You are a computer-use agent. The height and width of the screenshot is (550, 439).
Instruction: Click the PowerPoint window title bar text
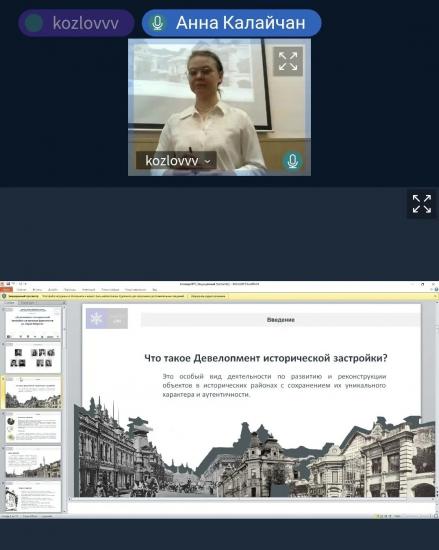(x=220, y=284)
